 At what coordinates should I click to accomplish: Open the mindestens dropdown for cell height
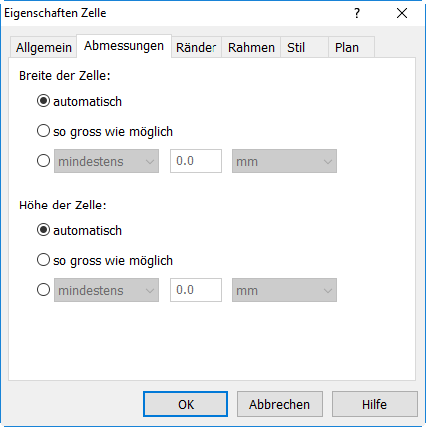(106, 290)
